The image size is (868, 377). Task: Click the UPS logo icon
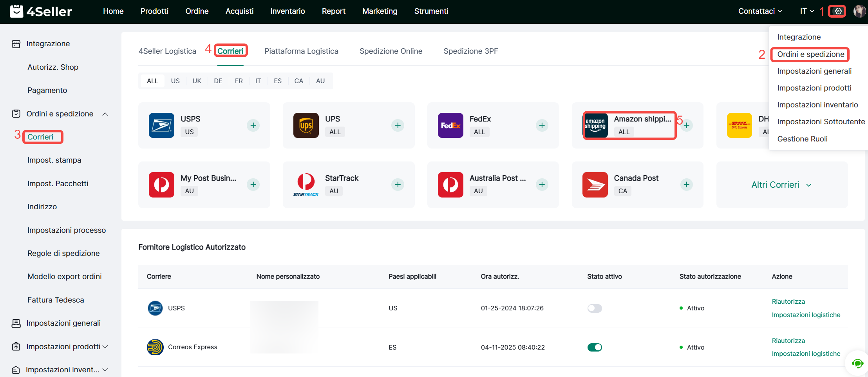[306, 125]
